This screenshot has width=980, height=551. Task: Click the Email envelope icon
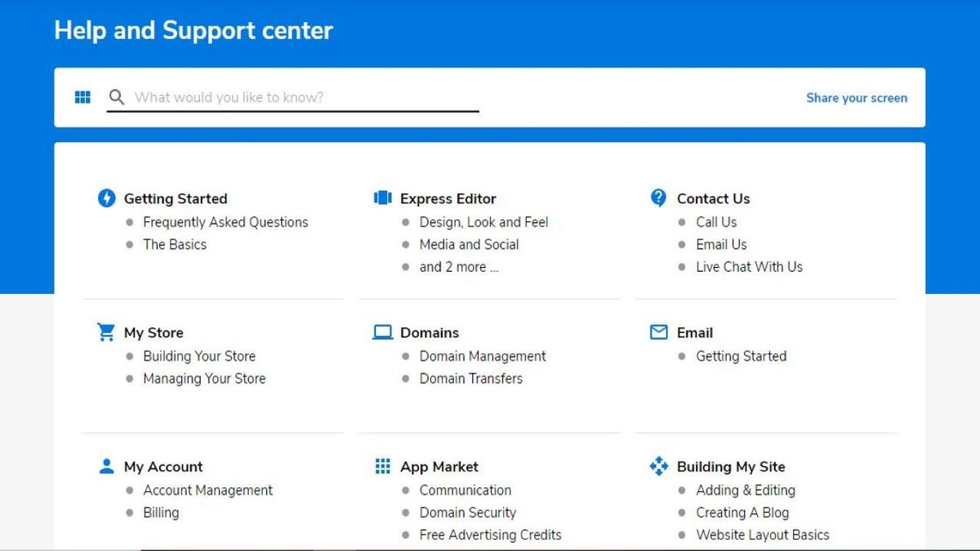tap(658, 332)
